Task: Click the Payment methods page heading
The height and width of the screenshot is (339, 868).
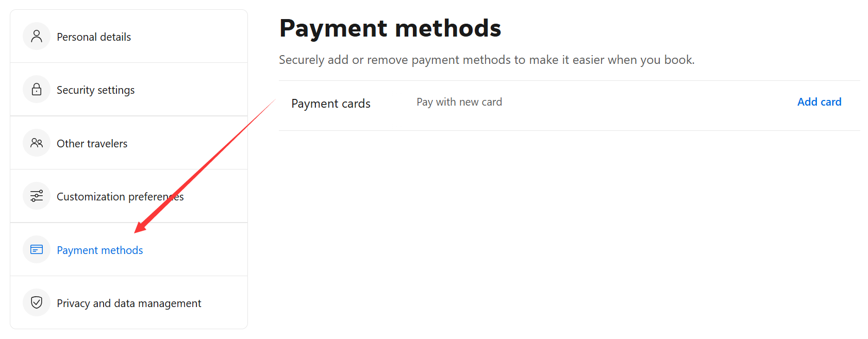Action: pyautogui.click(x=390, y=28)
